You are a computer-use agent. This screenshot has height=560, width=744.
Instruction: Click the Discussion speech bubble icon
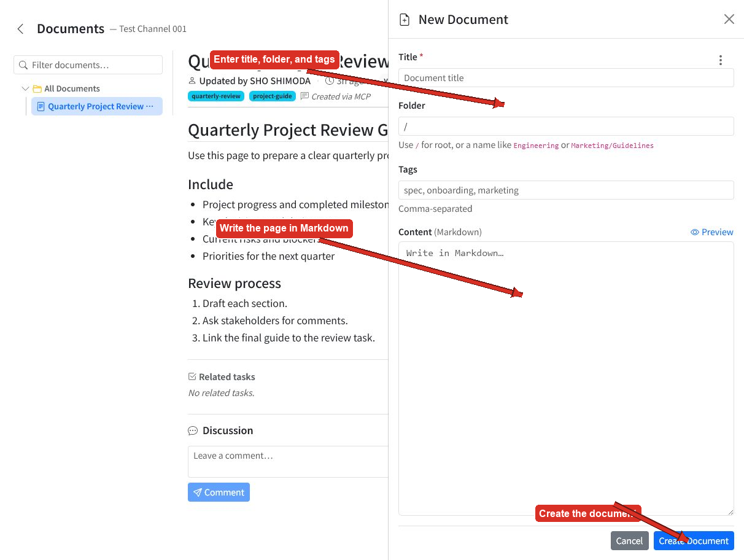click(193, 431)
